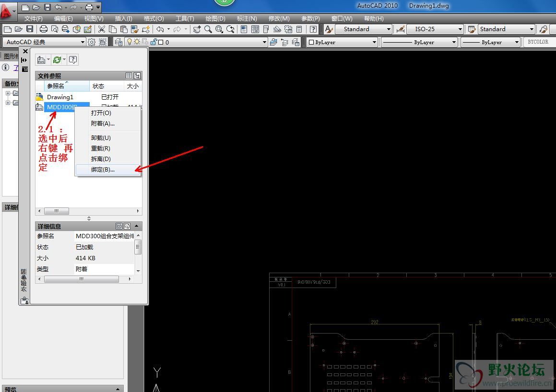
Task: Open the Standard text style dropdown
Action: 389,29
